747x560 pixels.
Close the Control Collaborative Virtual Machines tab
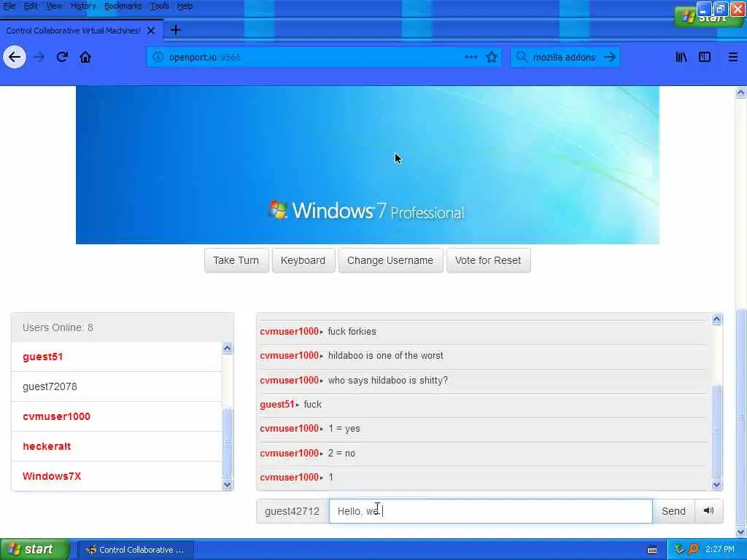click(151, 31)
